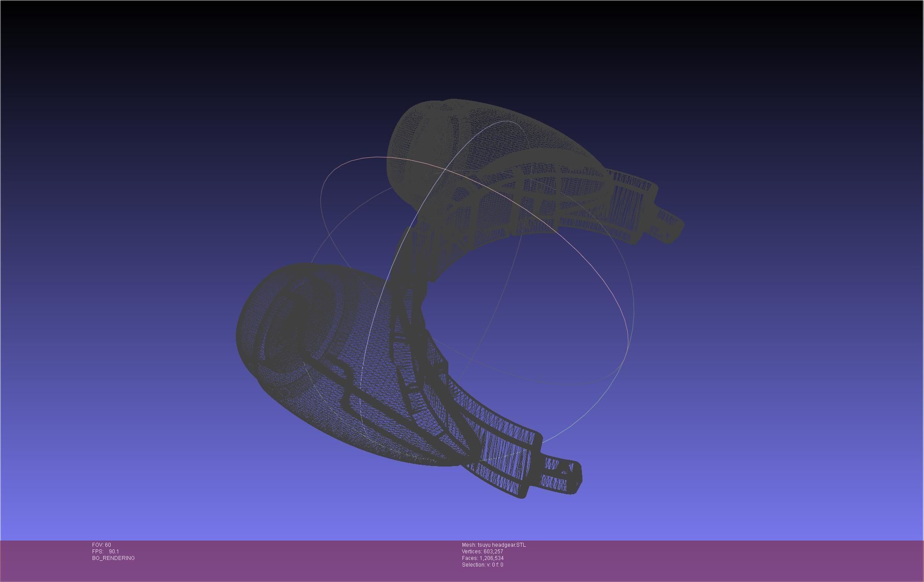Click the 'FOV: 60' status text

point(101,545)
